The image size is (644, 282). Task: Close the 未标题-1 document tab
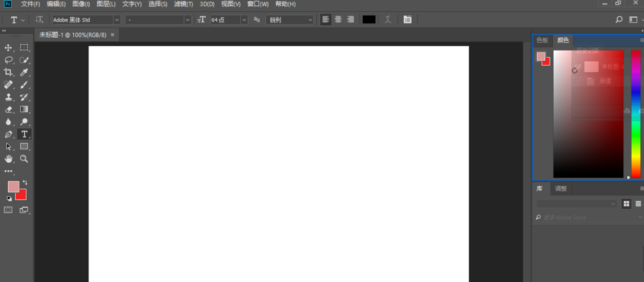(x=112, y=35)
